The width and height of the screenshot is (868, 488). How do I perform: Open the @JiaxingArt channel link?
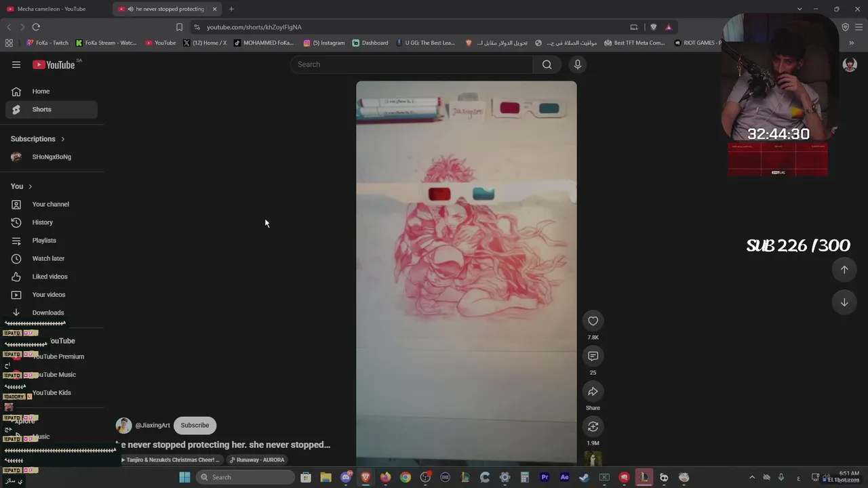153,426
